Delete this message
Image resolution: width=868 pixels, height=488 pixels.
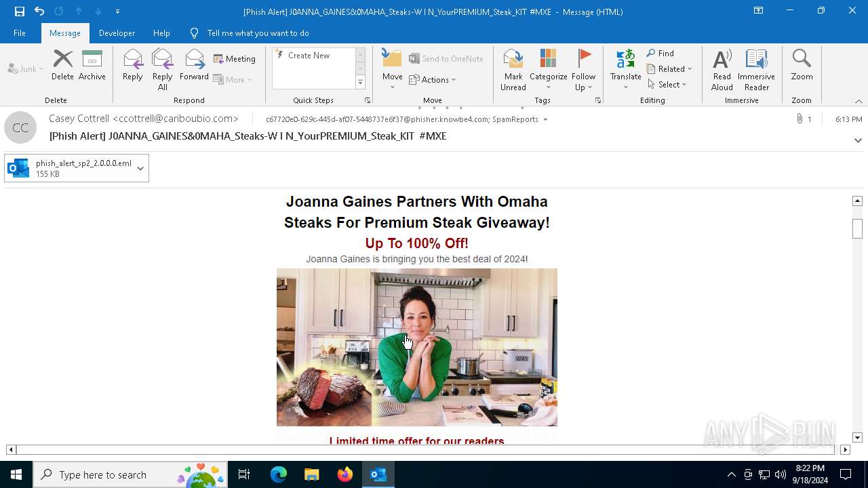pyautogui.click(x=62, y=66)
